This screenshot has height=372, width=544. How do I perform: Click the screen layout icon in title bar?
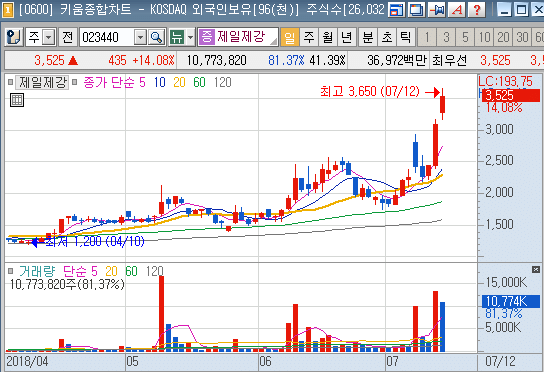pyautogui.click(x=397, y=10)
